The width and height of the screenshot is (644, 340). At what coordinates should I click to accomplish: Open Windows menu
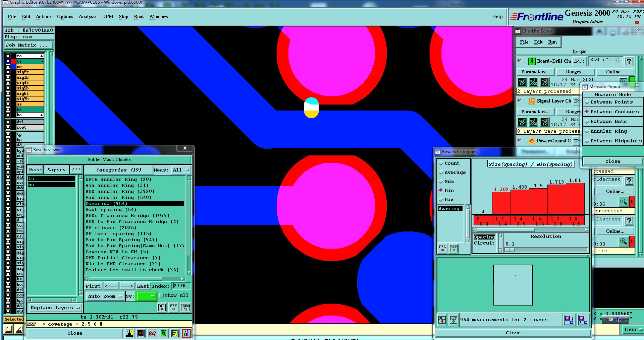pos(158,16)
